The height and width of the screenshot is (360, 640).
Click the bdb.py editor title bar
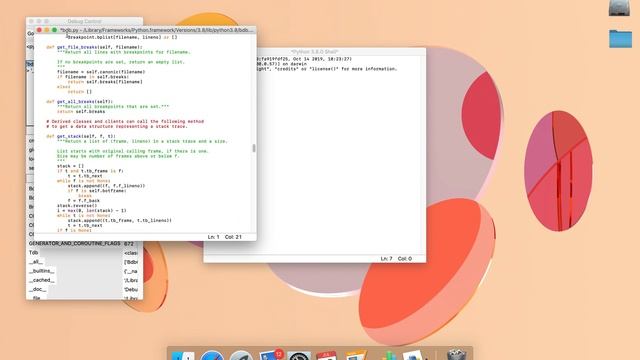pyautogui.click(x=157, y=30)
